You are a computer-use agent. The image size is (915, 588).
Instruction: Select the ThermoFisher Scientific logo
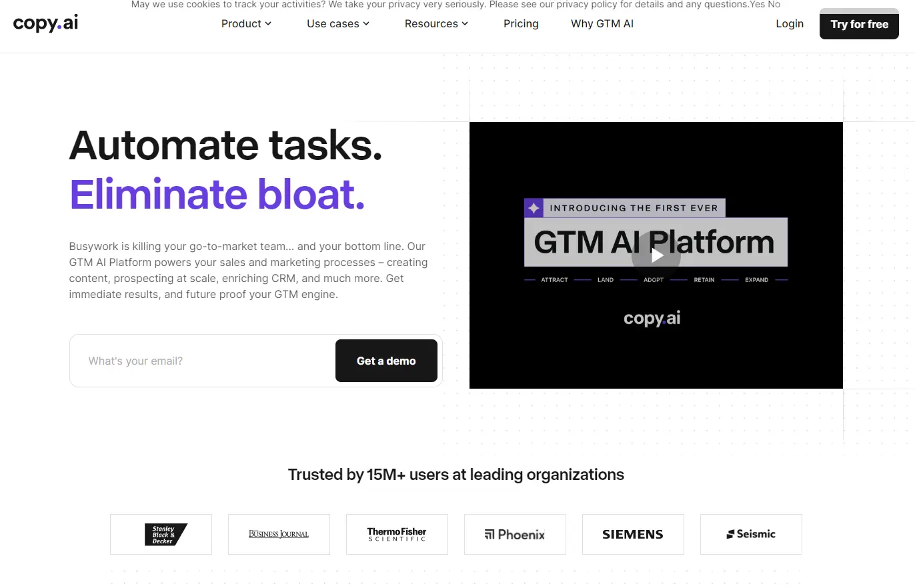coord(397,534)
